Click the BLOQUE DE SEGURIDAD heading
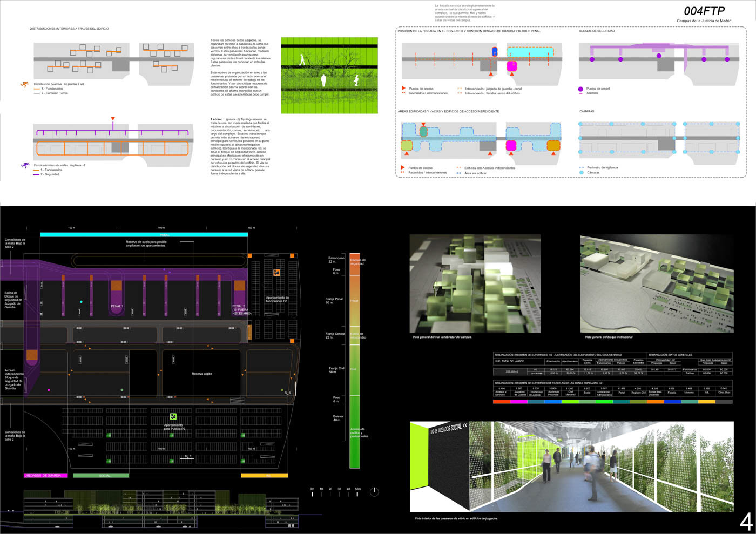756x534 pixels. [x=597, y=31]
